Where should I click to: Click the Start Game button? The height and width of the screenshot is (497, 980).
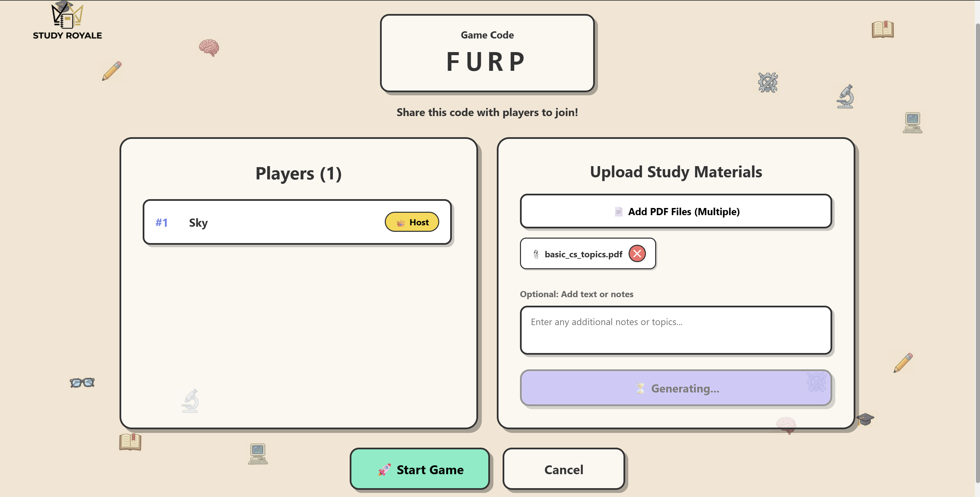[x=420, y=469]
